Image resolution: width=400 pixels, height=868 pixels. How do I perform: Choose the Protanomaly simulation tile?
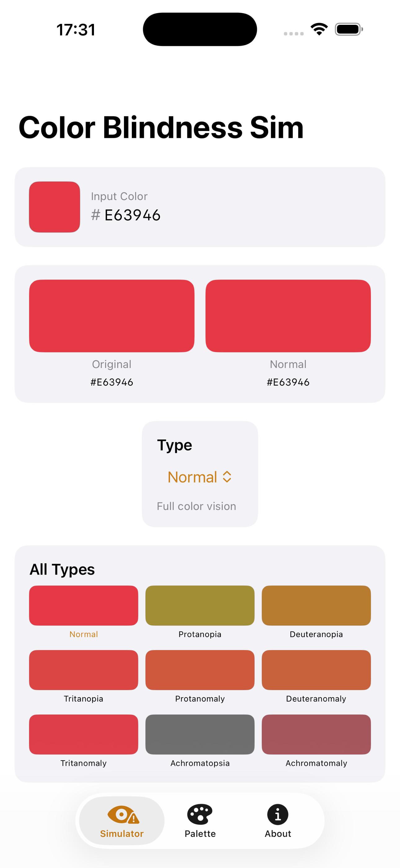tap(200, 670)
